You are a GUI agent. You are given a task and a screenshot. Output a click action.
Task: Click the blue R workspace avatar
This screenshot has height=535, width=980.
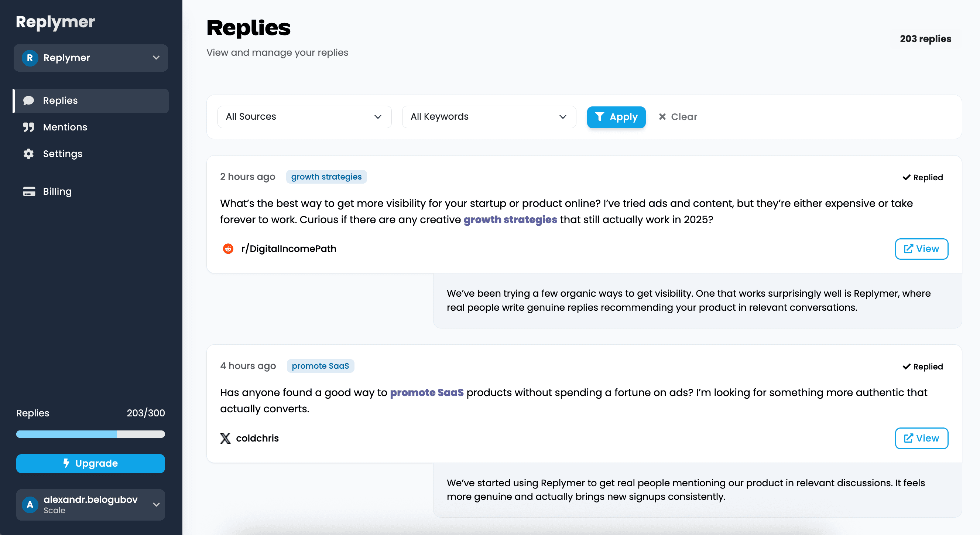[30, 58]
